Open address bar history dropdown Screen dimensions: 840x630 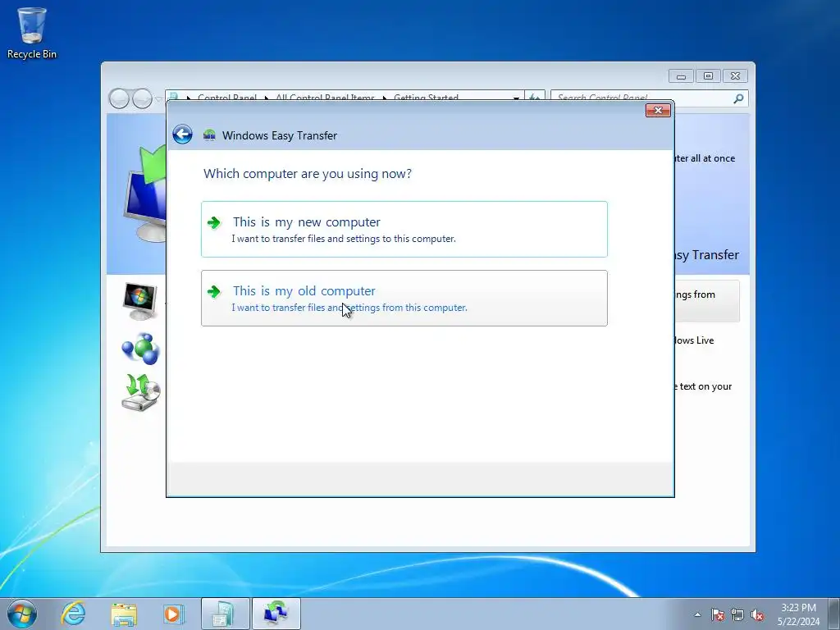coord(516,98)
